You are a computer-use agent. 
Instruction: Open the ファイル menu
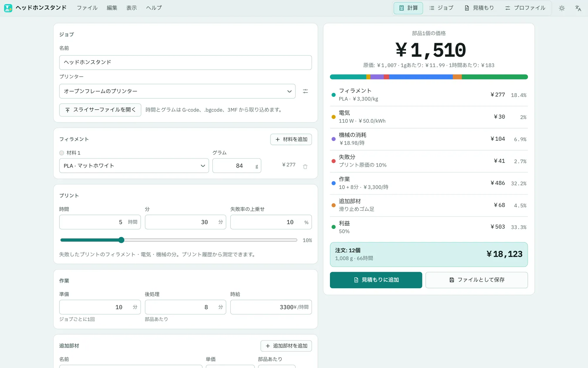pyautogui.click(x=87, y=8)
